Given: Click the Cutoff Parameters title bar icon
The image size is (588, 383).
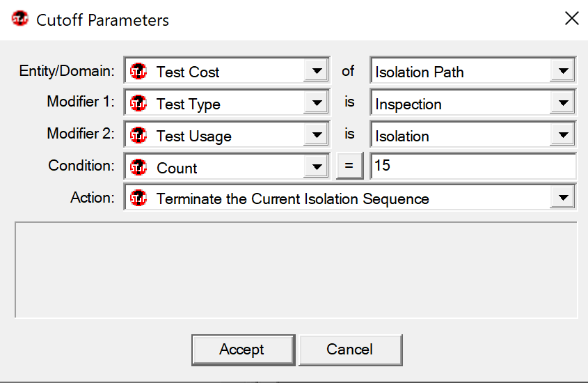Looking at the screenshot, I should coord(20,18).
